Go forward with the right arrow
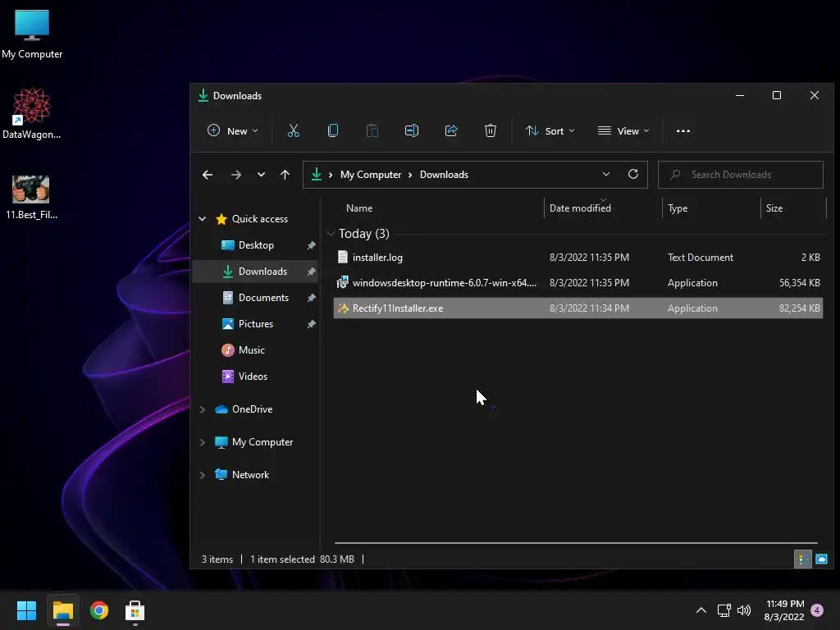 pyautogui.click(x=235, y=175)
